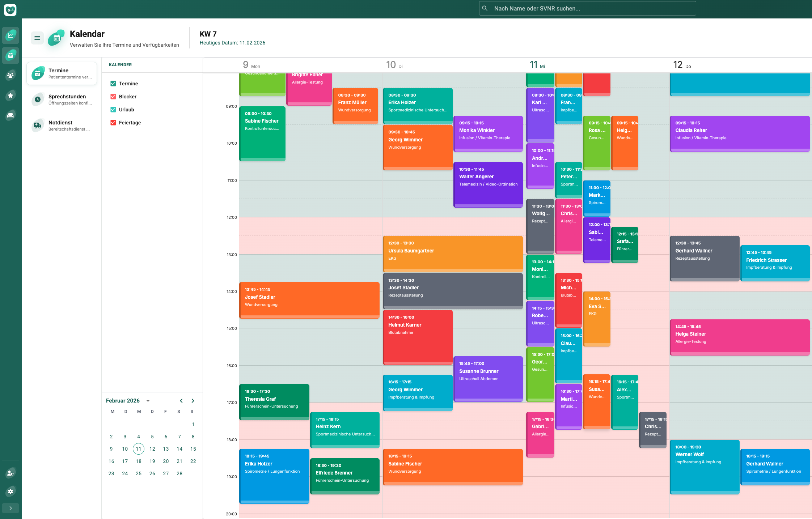
Task: Select day 18 in mini calendar
Action: tap(139, 461)
